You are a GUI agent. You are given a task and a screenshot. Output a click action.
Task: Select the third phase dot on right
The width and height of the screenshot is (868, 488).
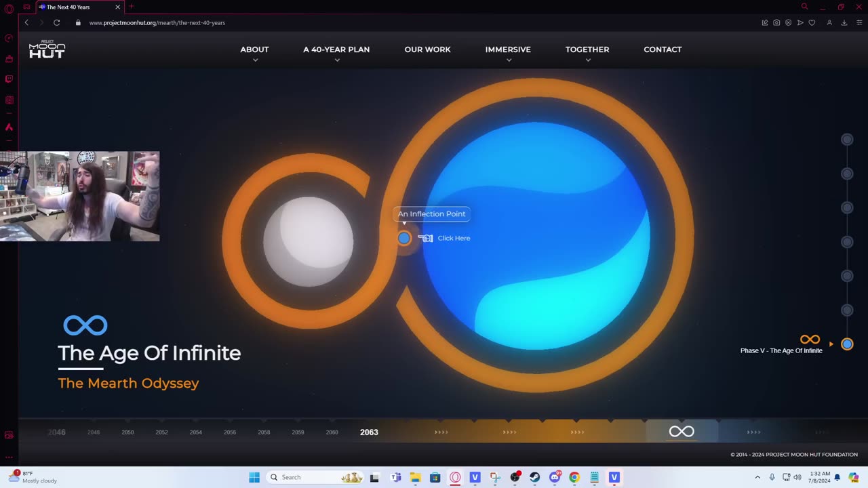847,207
